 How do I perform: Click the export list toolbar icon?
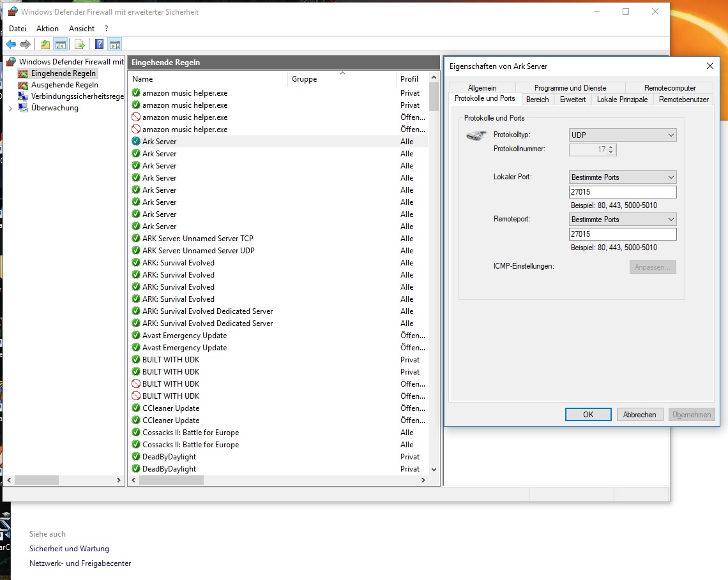coord(80,45)
